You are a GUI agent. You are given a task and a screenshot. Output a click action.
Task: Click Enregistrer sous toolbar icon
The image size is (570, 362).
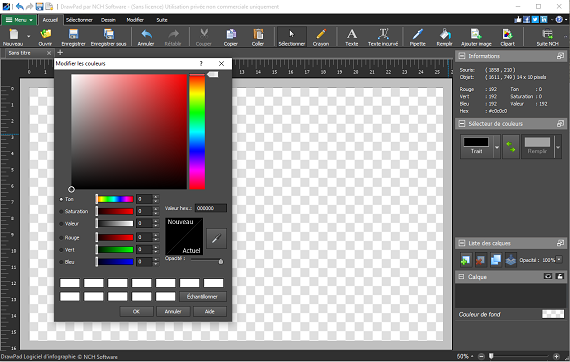(x=108, y=37)
